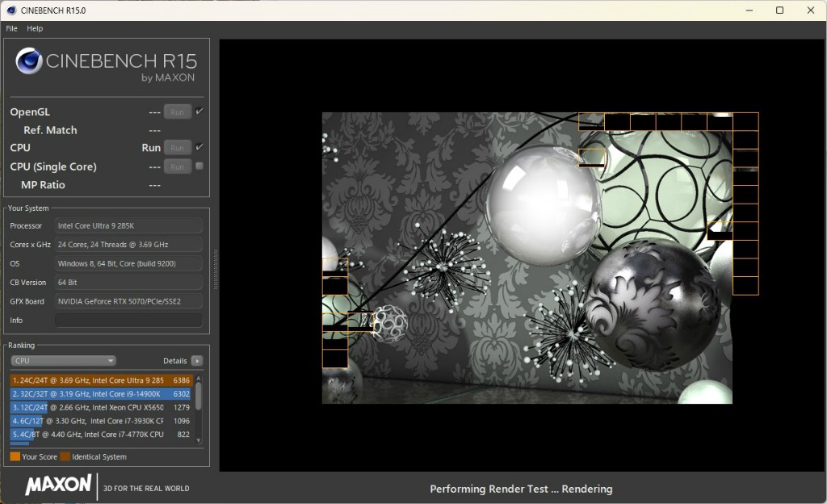Click the Cinebench app icon in title bar
This screenshot has width=827, height=504.
coord(11,10)
